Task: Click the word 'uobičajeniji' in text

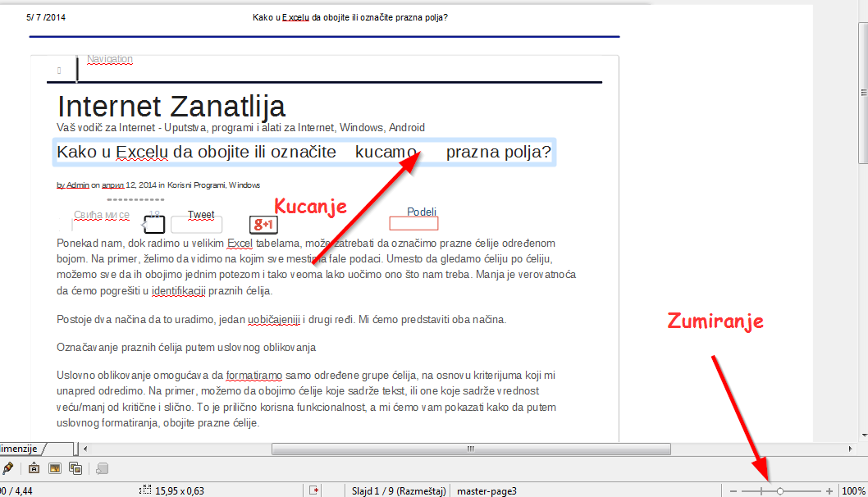Action: pos(274,320)
